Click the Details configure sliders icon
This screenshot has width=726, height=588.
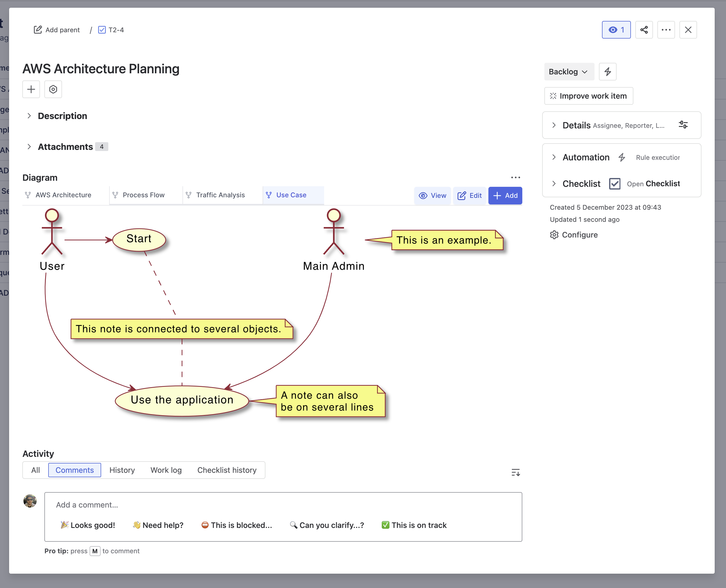(x=683, y=125)
